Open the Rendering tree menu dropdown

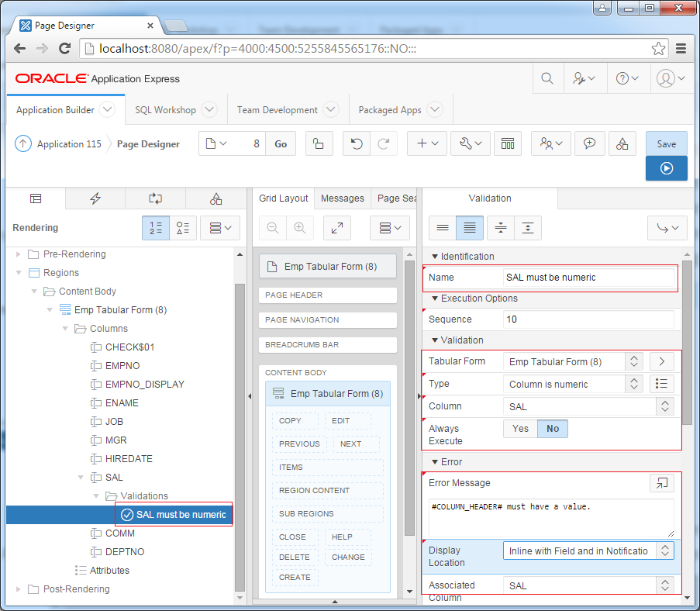pyautogui.click(x=220, y=228)
